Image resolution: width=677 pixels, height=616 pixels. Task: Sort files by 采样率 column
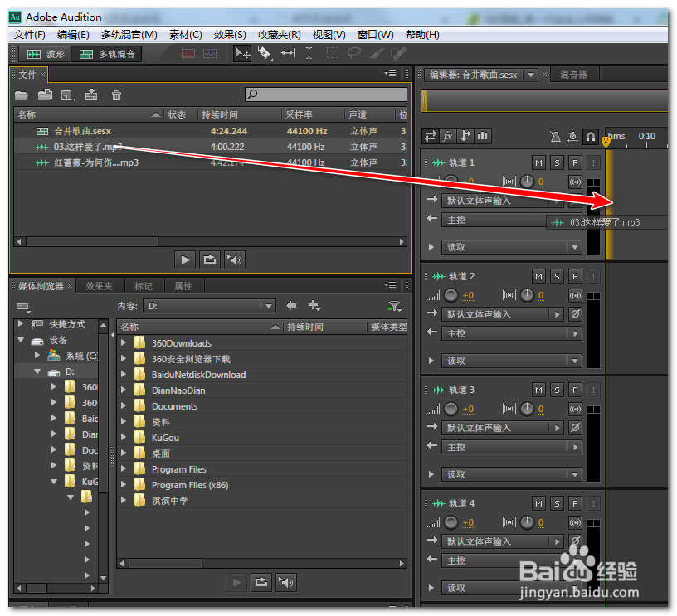point(313,114)
